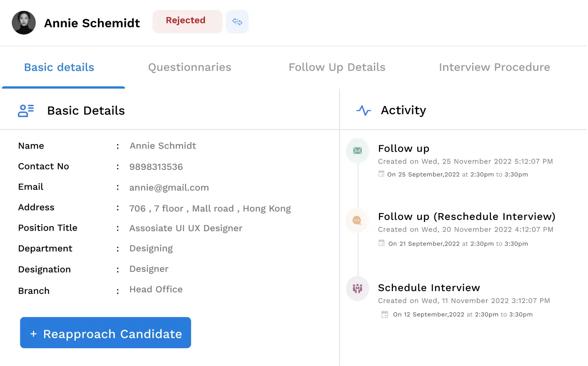Screen dimensions: 588x366
Task: Select the Schedule Interview activity title
Action: click(x=429, y=288)
